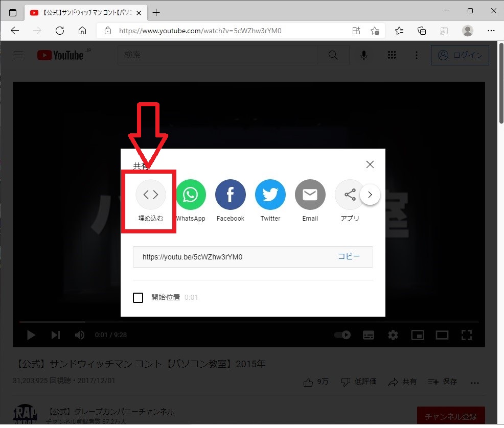This screenshot has height=428, width=504.
Task: Share video via Facebook icon
Action: 231,195
